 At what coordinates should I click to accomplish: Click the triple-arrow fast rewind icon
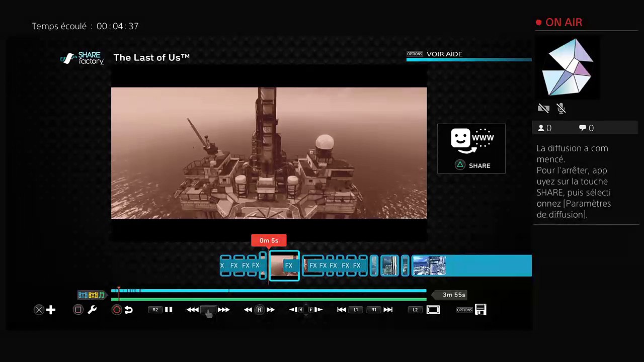[193, 310]
